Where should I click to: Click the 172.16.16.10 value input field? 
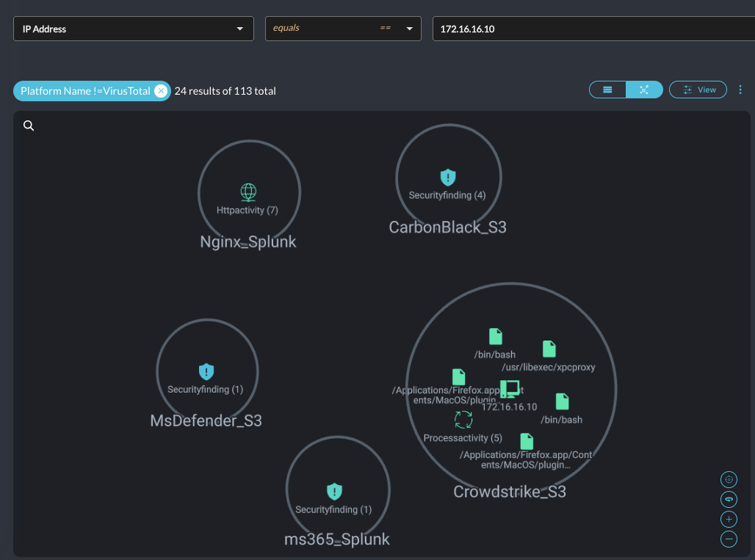click(593, 29)
